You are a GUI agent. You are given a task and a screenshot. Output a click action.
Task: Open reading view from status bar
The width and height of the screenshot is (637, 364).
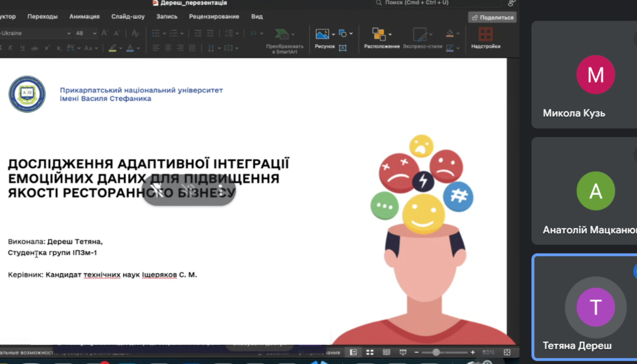(386, 352)
